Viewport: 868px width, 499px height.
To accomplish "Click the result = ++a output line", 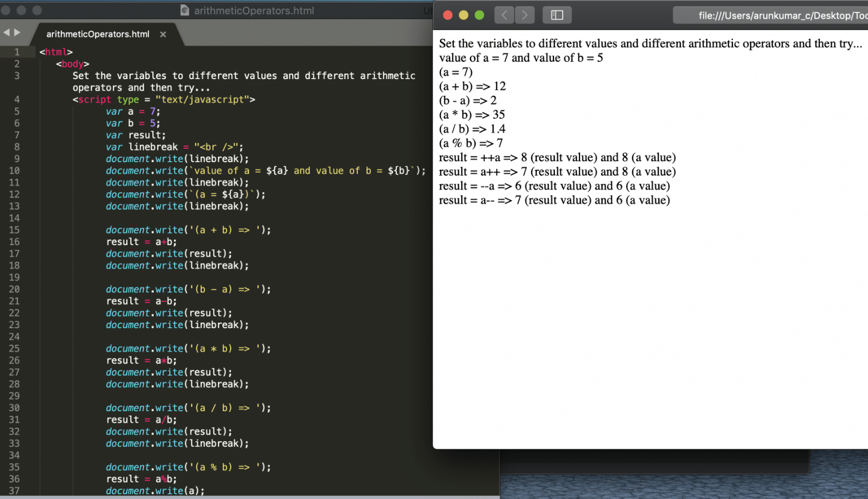I will 557,157.
